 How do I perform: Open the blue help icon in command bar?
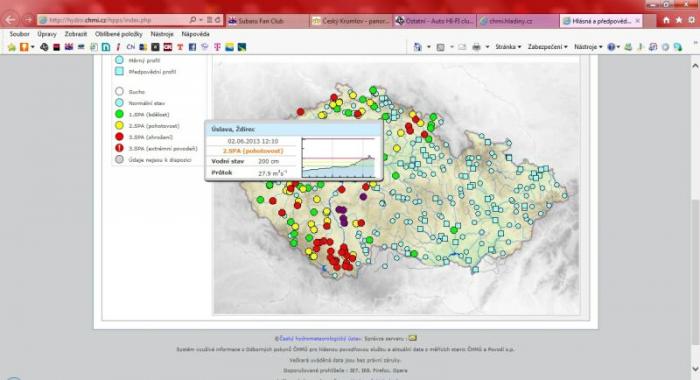611,47
